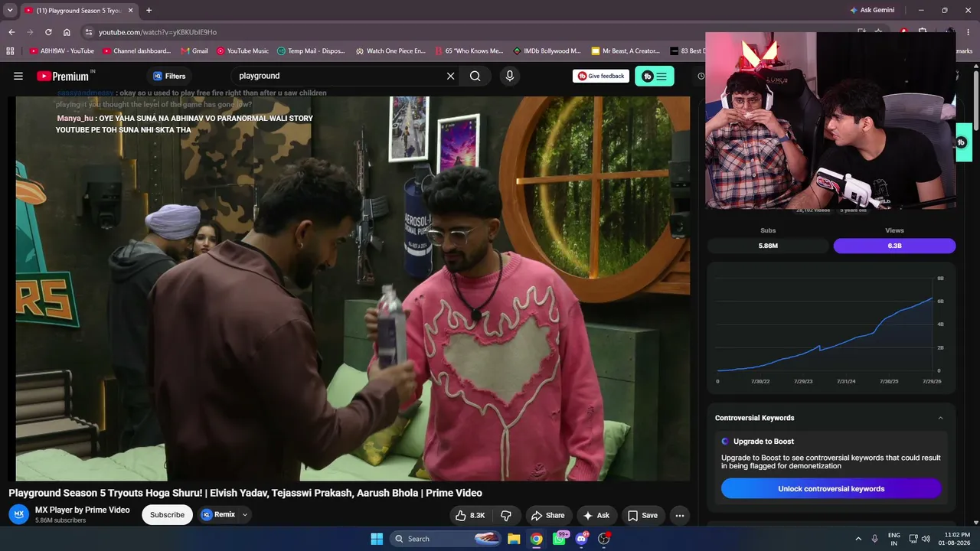Open IMDb Bollywood bookmark
Screen dimensions: 980x551
tap(547, 51)
